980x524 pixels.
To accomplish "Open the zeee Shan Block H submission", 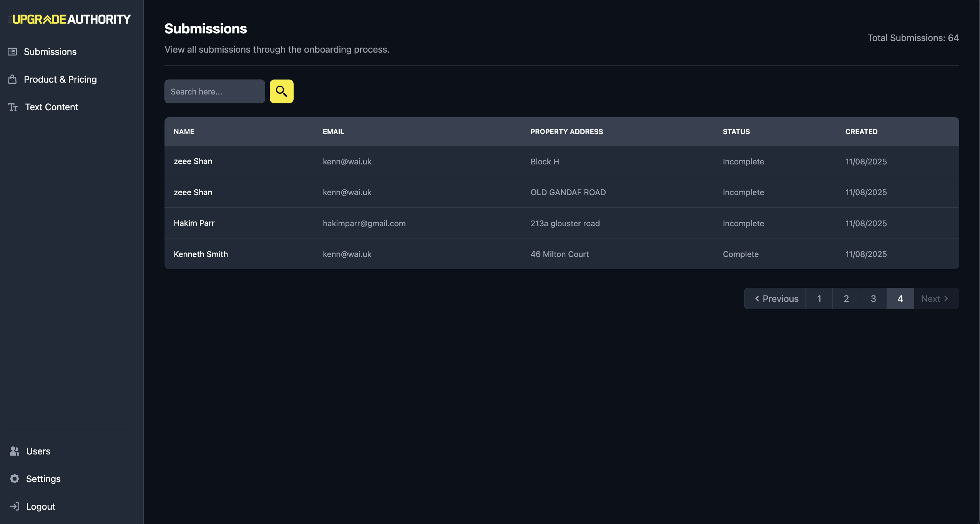I will coord(193,161).
